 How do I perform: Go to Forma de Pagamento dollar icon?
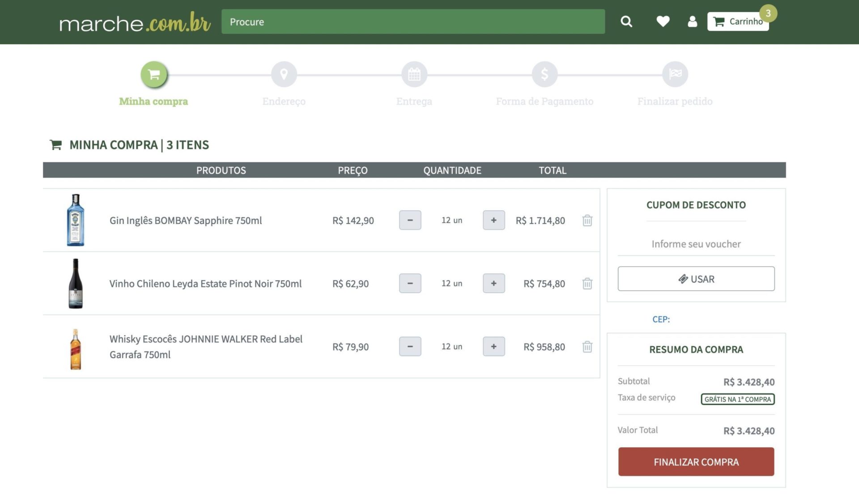[544, 74]
